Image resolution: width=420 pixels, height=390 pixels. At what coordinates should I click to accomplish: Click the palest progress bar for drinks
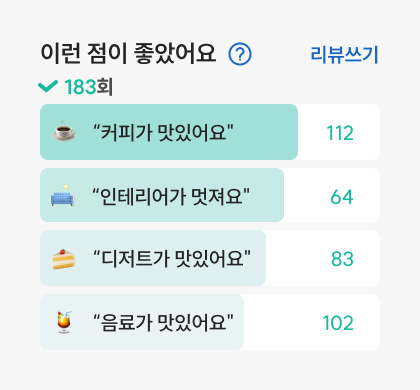[142, 322]
